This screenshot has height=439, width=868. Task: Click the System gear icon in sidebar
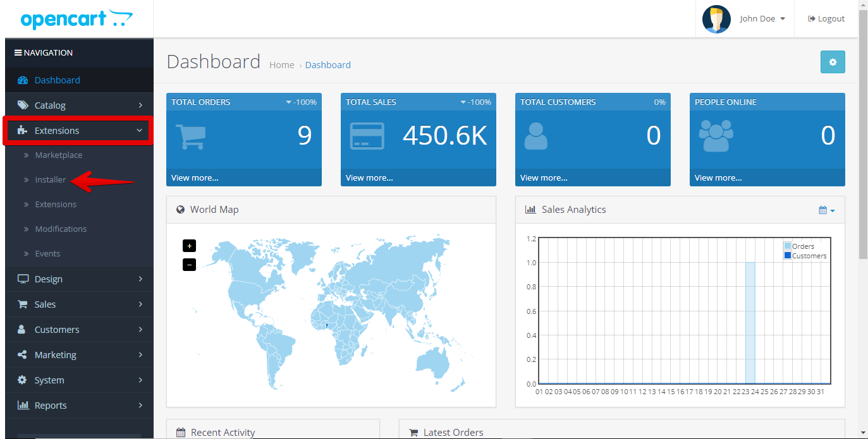(22, 380)
